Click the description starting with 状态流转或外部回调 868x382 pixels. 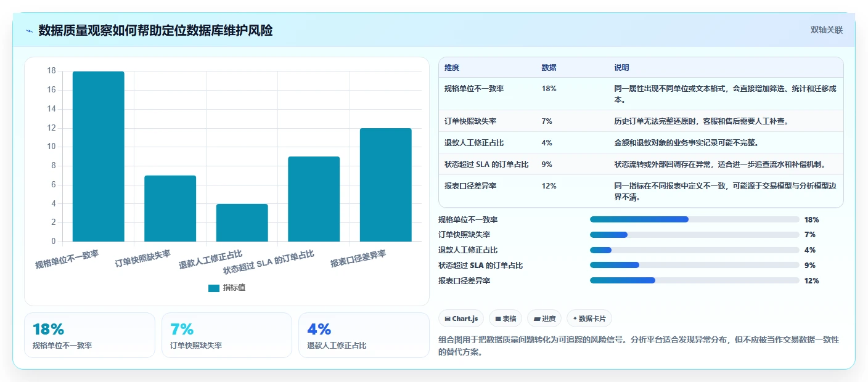coord(719,165)
